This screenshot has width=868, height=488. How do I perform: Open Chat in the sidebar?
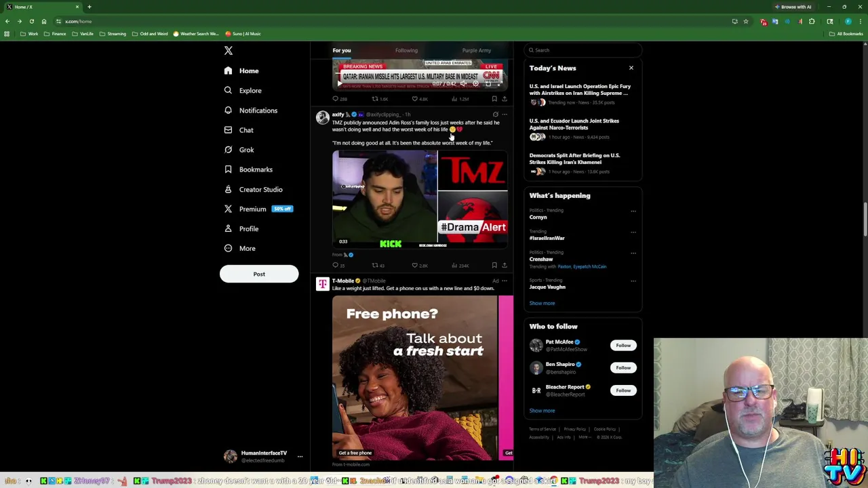[238, 129]
